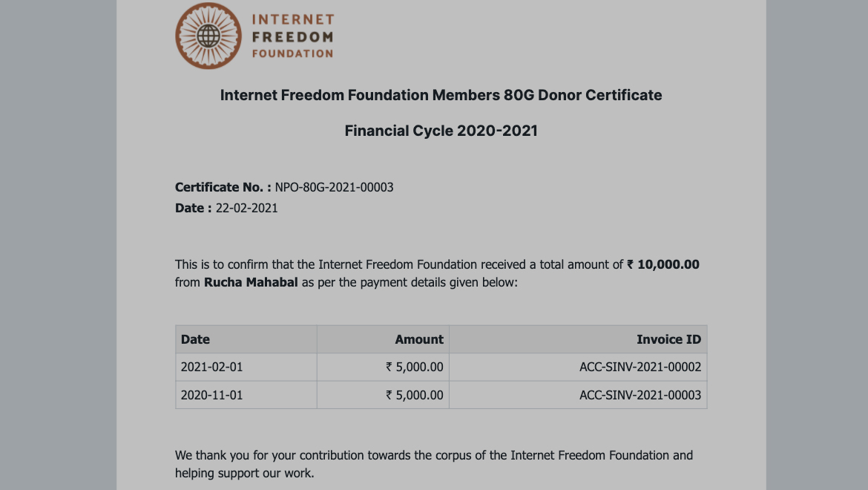Viewport: 868px width, 490px height.
Task: Click the amount in the 2021-02-01 row
Action: click(x=414, y=367)
